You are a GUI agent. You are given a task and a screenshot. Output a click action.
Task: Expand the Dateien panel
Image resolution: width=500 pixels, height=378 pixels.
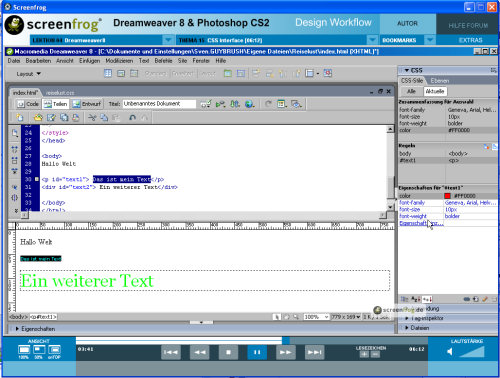(x=407, y=328)
